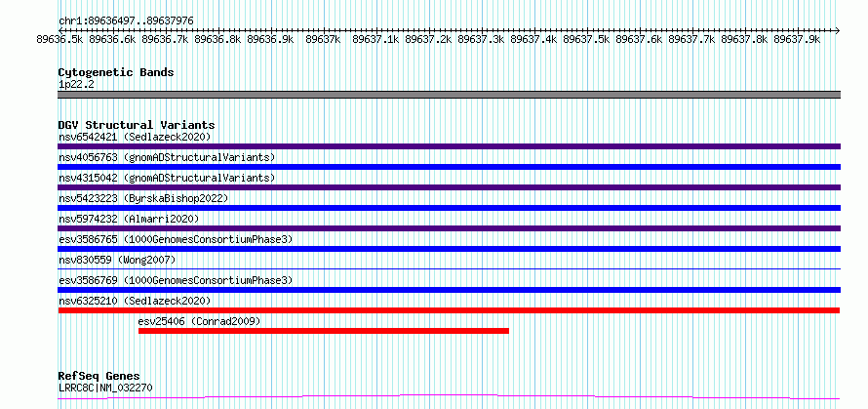
Task: Open variant nsv4315042 (gnomADStructuralVariants) label
Action: 167,178
